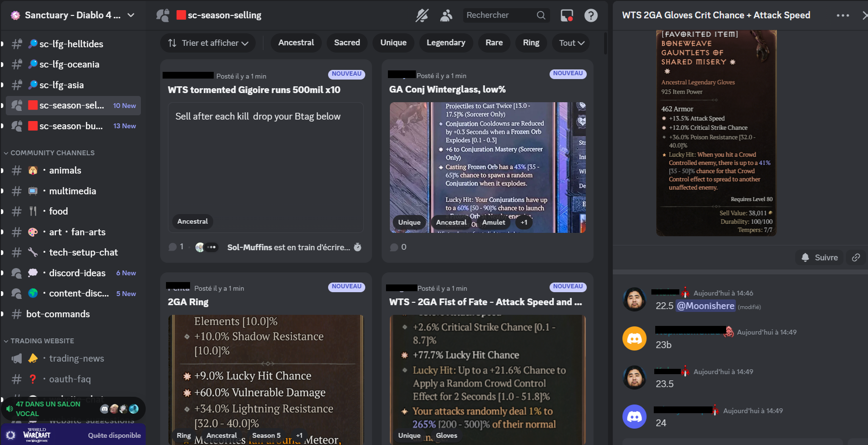Viewport: 868px width, 445px height.
Task: Open sc-season-buying forum with 13 New
Action: click(73, 126)
